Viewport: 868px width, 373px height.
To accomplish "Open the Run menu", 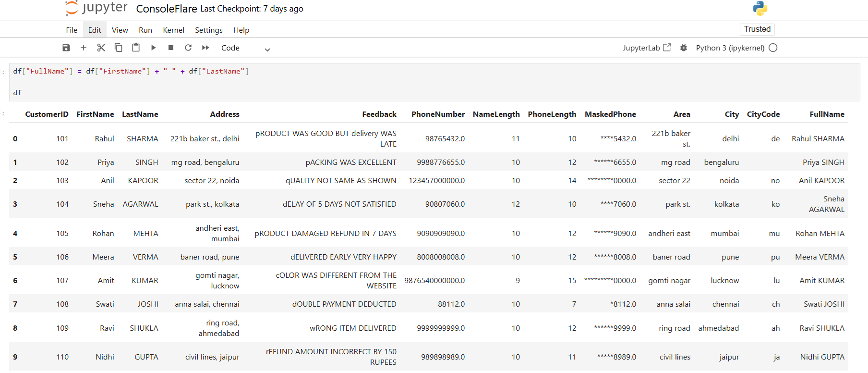I will click(x=145, y=30).
